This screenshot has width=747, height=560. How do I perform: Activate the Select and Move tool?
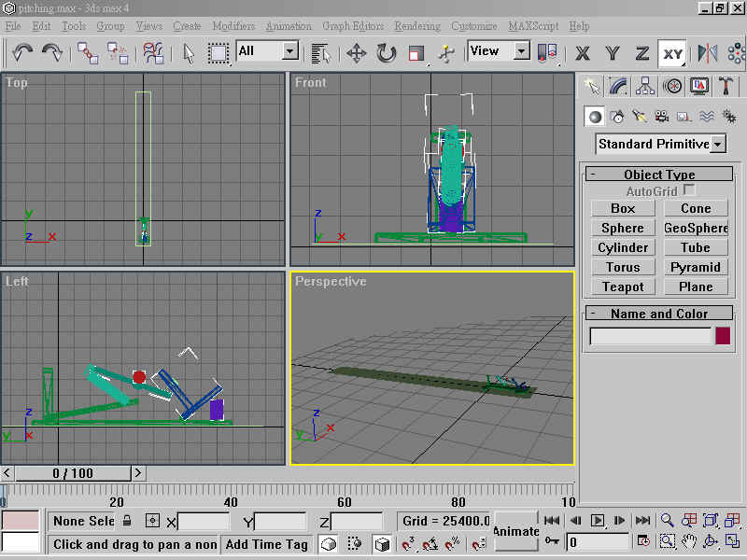[x=357, y=53]
